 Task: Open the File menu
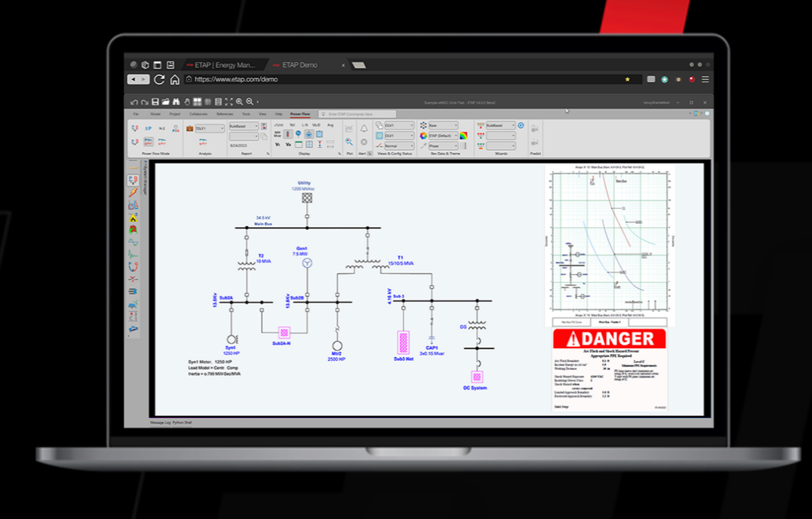coord(136,114)
